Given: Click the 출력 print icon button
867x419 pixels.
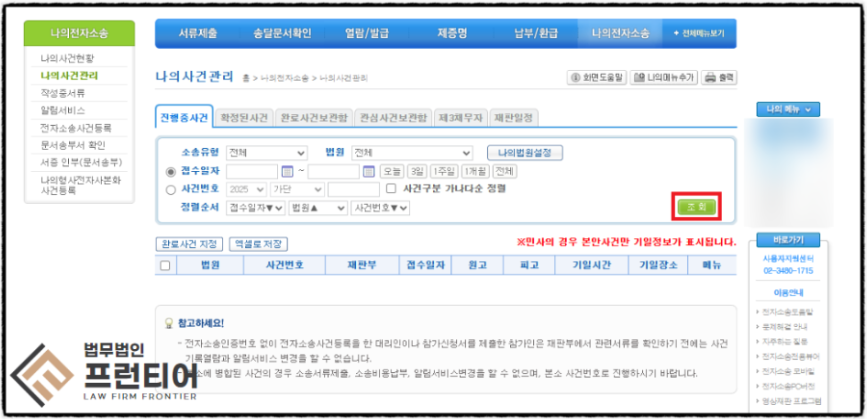Looking at the screenshot, I should point(719,77).
